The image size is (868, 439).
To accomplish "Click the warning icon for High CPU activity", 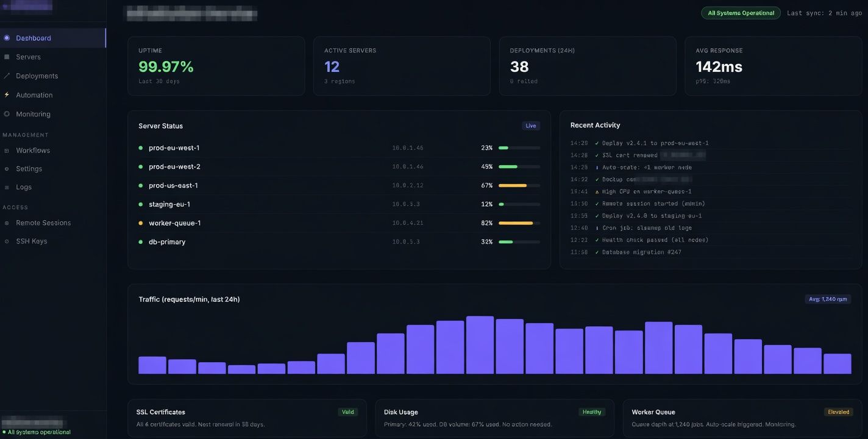I will tap(597, 191).
